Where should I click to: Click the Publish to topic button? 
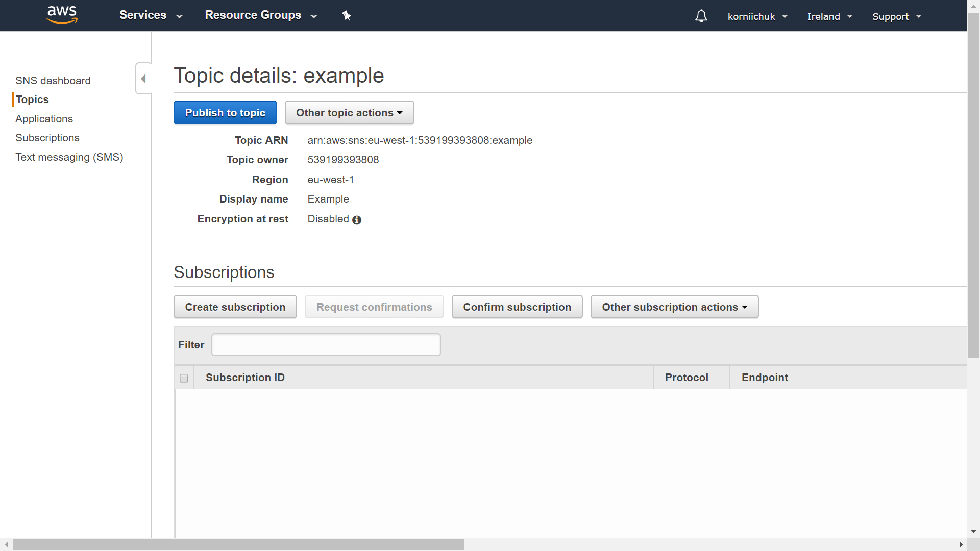click(225, 113)
